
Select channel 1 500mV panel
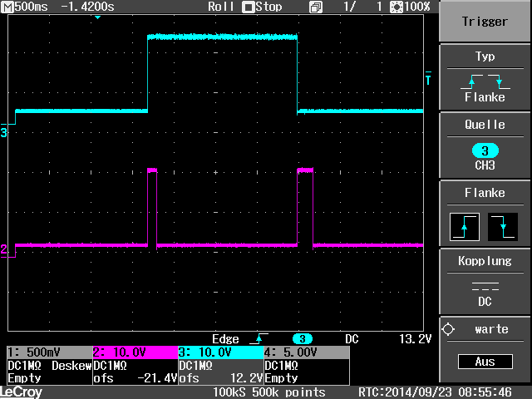pyautogui.click(x=50, y=366)
